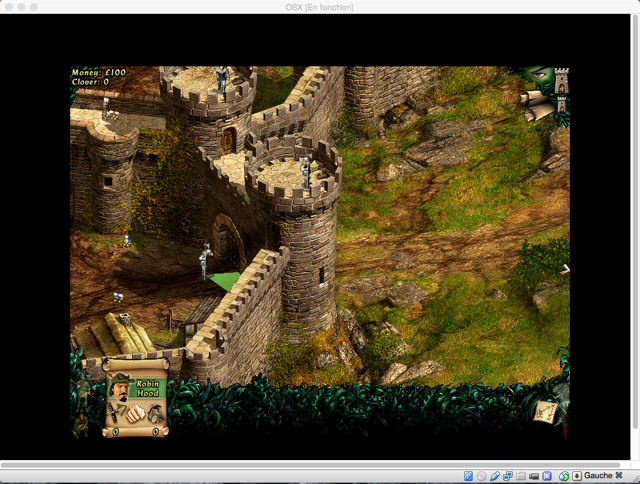Click the VirtualBox mouse integration globe icon
This screenshot has width=640, height=484.
[564, 476]
